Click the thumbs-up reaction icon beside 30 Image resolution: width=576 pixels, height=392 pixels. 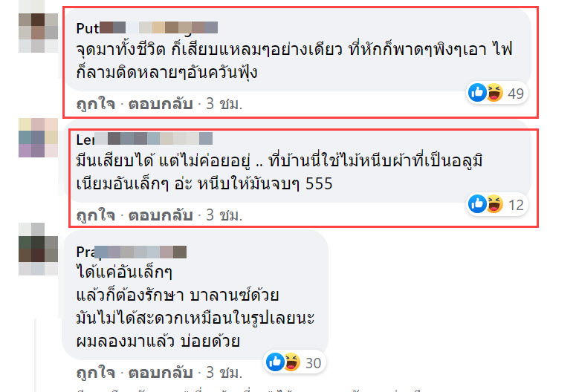(x=275, y=362)
